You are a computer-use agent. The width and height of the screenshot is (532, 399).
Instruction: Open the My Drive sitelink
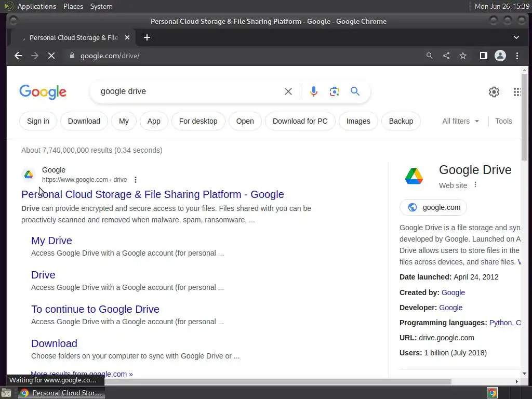(x=51, y=241)
